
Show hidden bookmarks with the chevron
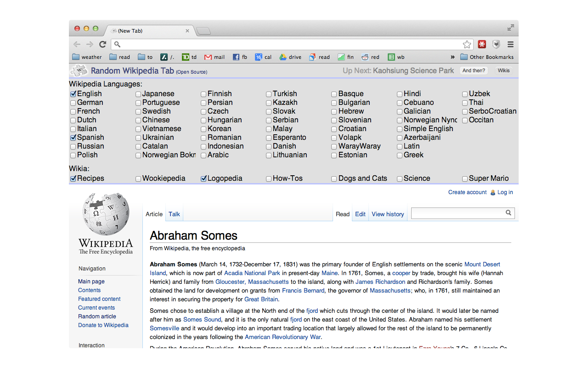452,57
